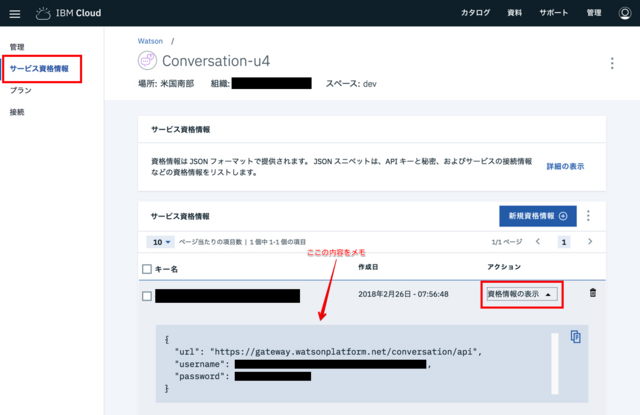Open items per page dropdown showing 10
This screenshot has height=415, width=640.
161,242
